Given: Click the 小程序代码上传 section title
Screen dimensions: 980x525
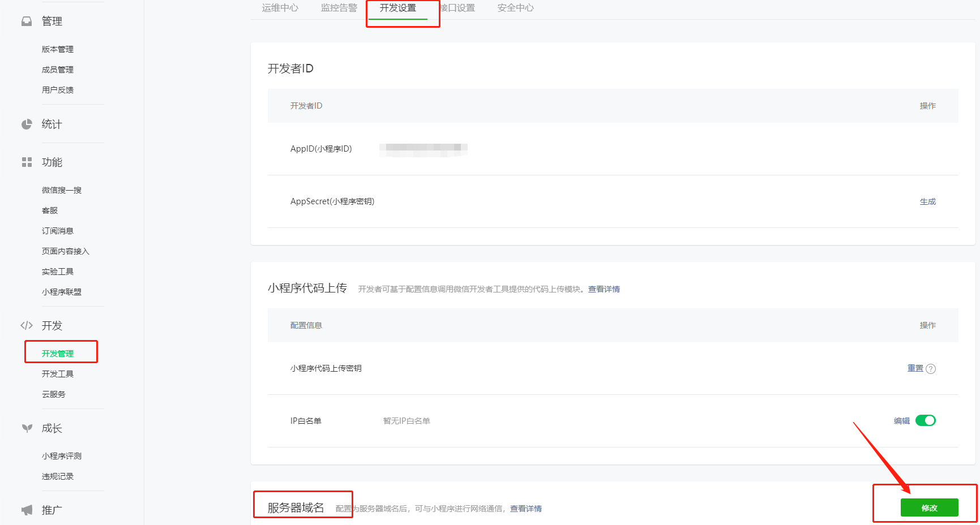Looking at the screenshot, I should (307, 288).
